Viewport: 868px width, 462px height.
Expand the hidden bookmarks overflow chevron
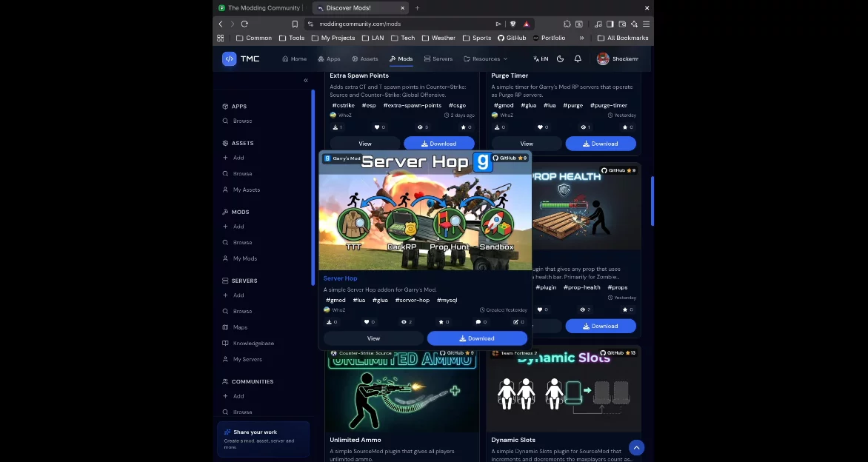(581, 38)
